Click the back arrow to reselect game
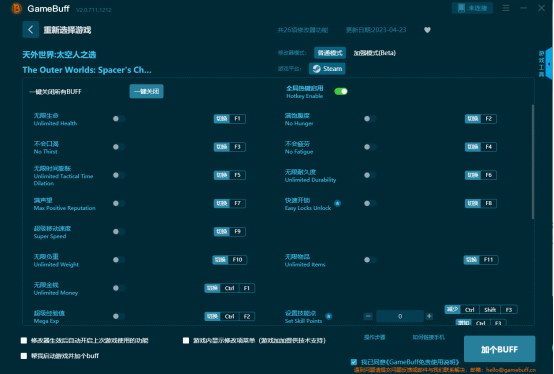The height and width of the screenshot is (374, 554). [30, 30]
